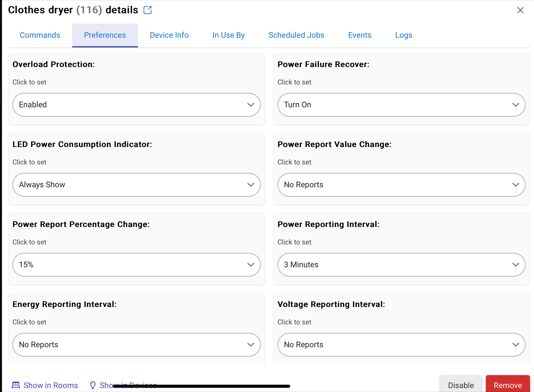
Task: Change Power Report Percentage 15% selector
Action: (136, 265)
